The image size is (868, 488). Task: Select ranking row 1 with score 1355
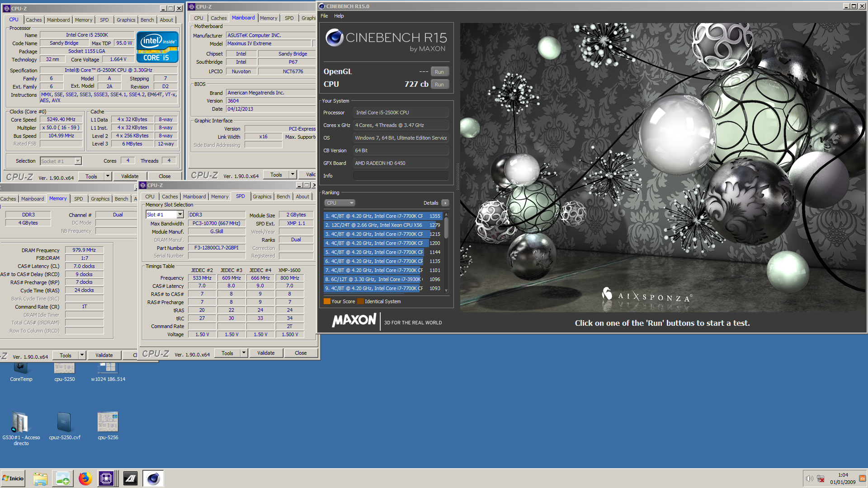tap(382, 216)
